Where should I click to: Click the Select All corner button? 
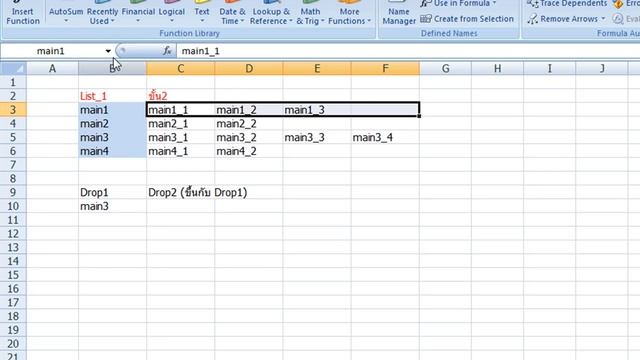click(x=13, y=68)
